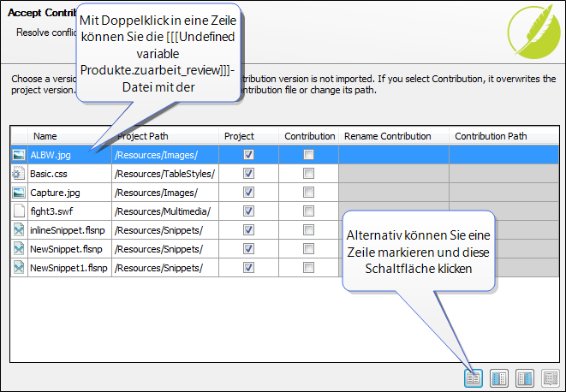Click the Contribution Path column header

(x=491, y=136)
